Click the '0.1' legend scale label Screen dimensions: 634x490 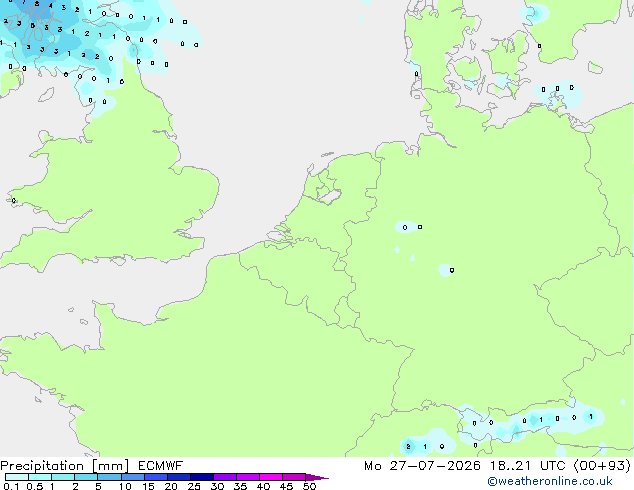[11, 486]
